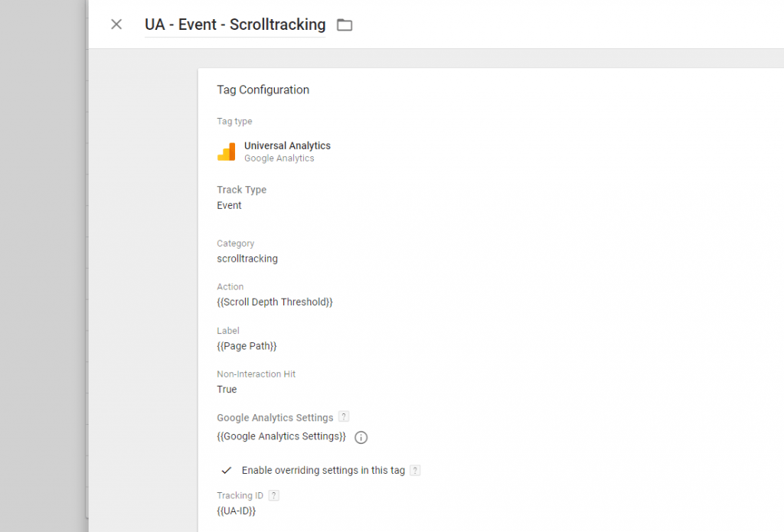Screen dimensions: 784x532
Task: Click the help icon next to Google Analytics Settings
Action: point(343,416)
